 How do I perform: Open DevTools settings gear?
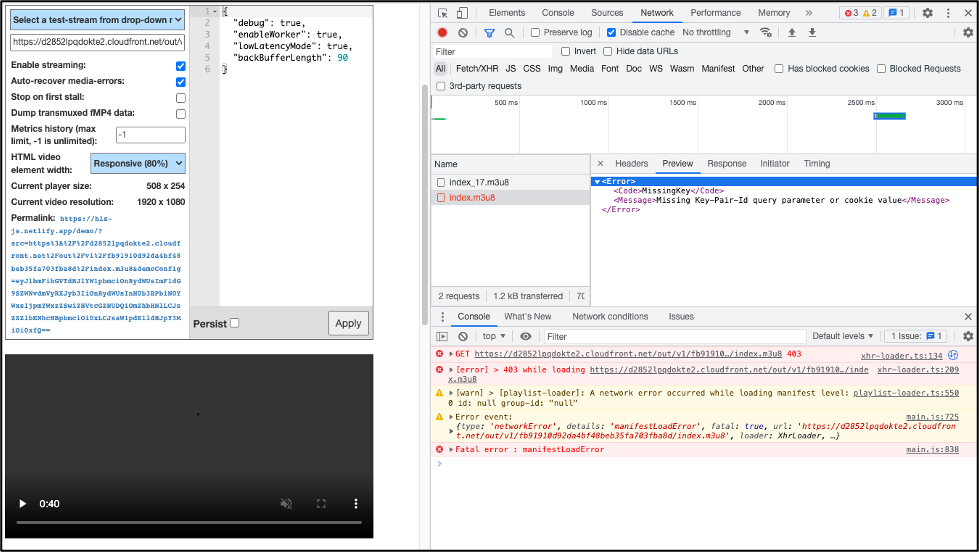click(x=927, y=13)
